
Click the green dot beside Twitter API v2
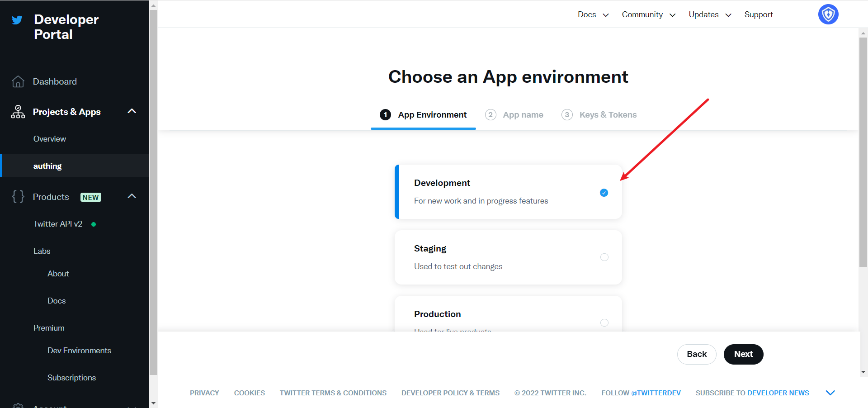tap(94, 224)
